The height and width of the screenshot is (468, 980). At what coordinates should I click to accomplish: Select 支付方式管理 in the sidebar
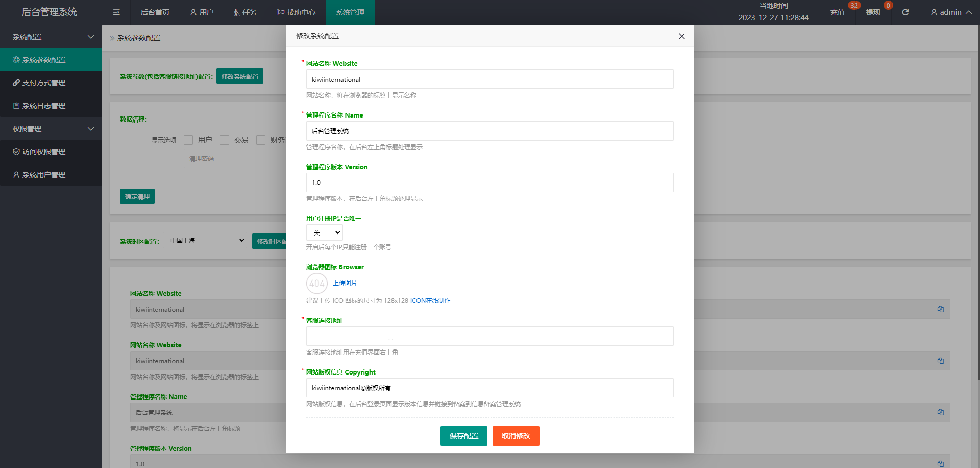click(x=44, y=83)
